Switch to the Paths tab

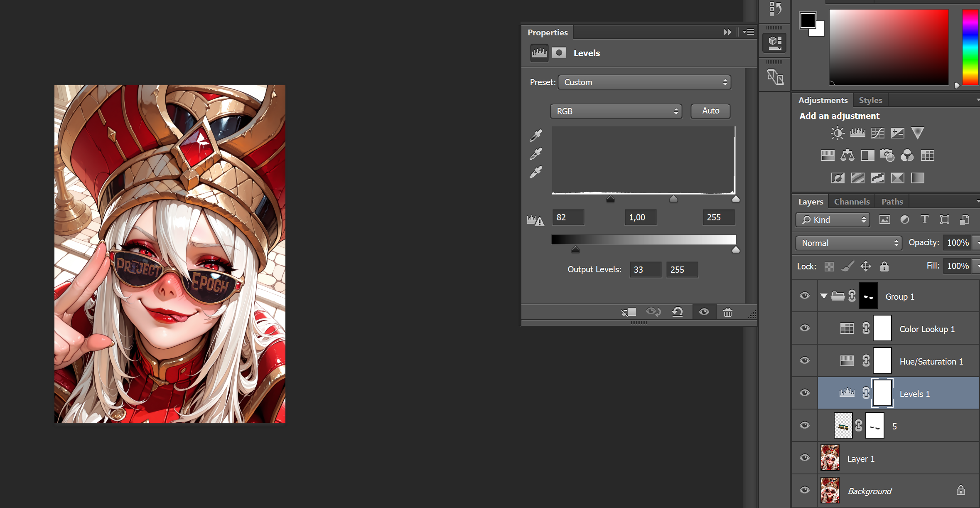tap(892, 202)
